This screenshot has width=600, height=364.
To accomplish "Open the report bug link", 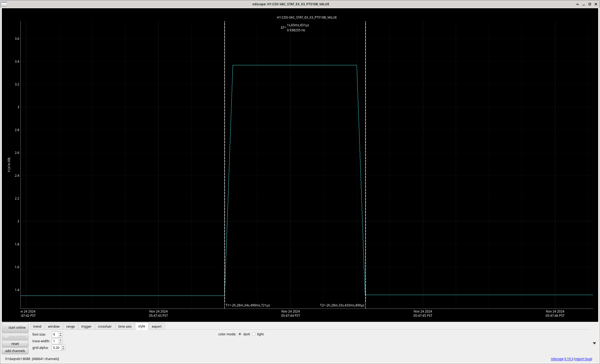I will [x=583, y=359].
